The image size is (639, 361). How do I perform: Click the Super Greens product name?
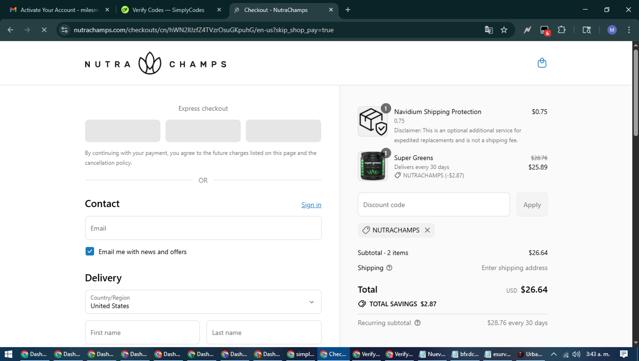[x=413, y=158]
